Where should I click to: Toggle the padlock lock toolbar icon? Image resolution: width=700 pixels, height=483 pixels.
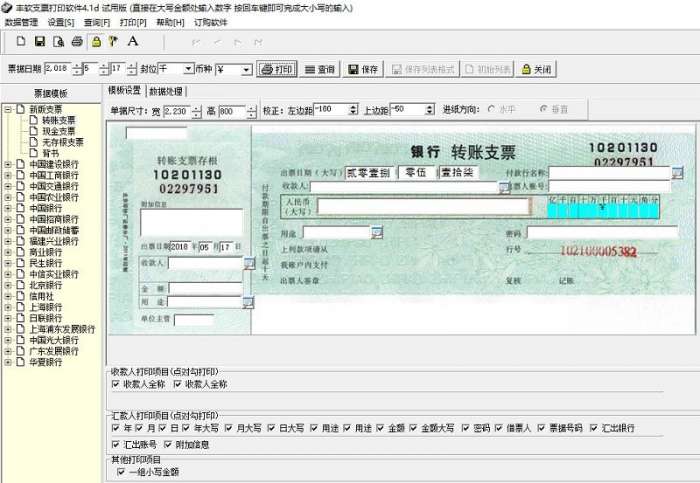tap(96, 42)
